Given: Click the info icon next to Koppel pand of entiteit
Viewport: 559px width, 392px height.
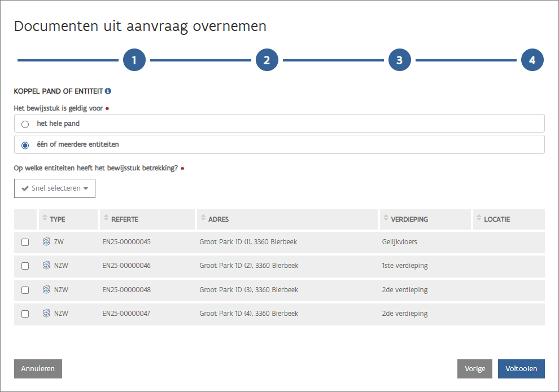Looking at the screenshot, I should click(x=108, y=91).
